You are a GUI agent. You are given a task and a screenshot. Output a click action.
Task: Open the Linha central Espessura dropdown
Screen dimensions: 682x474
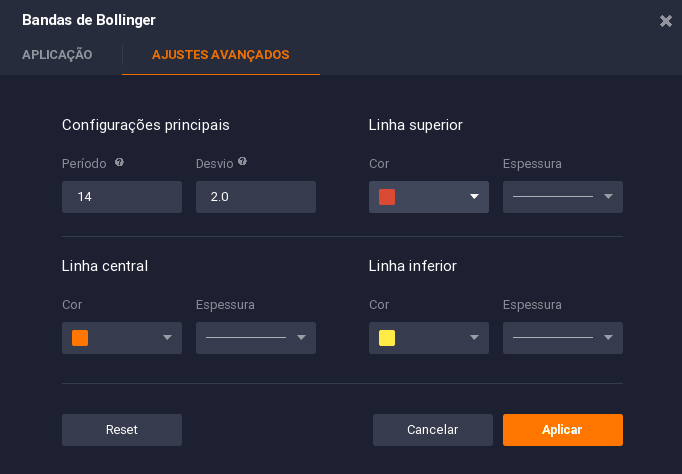point(256,338)
